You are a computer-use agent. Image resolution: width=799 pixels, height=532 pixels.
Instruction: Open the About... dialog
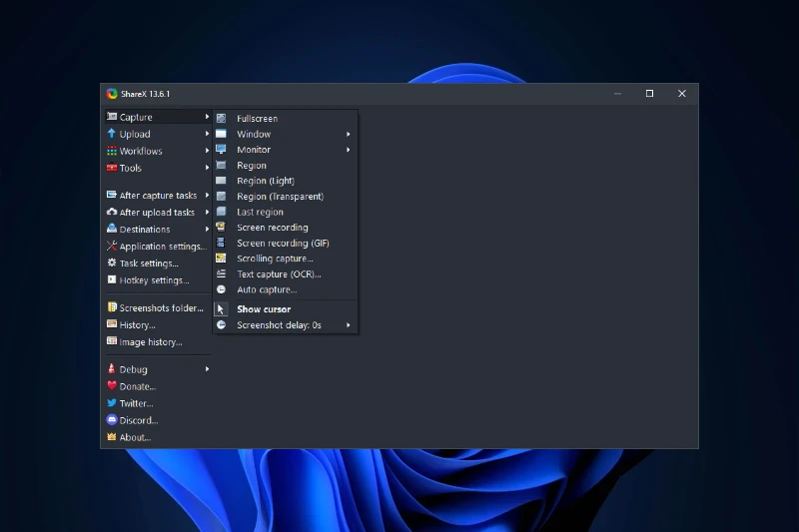pyautogui.click(x=157, y=437)
